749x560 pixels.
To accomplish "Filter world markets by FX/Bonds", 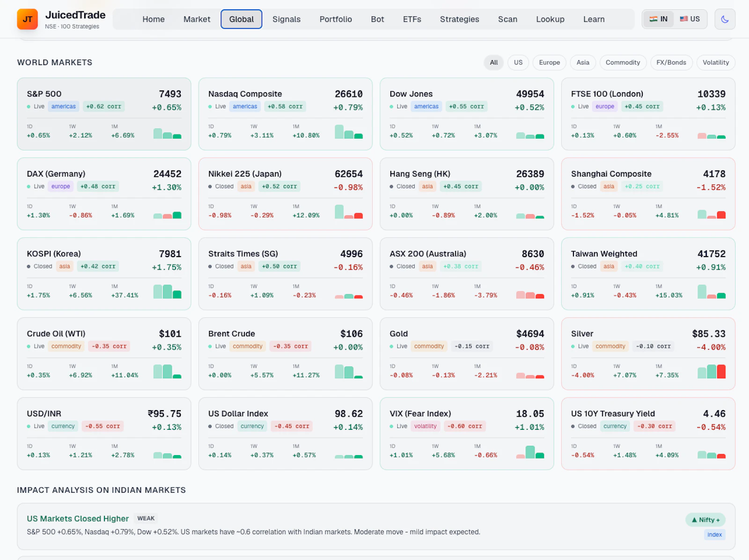I will pos(671,62).
